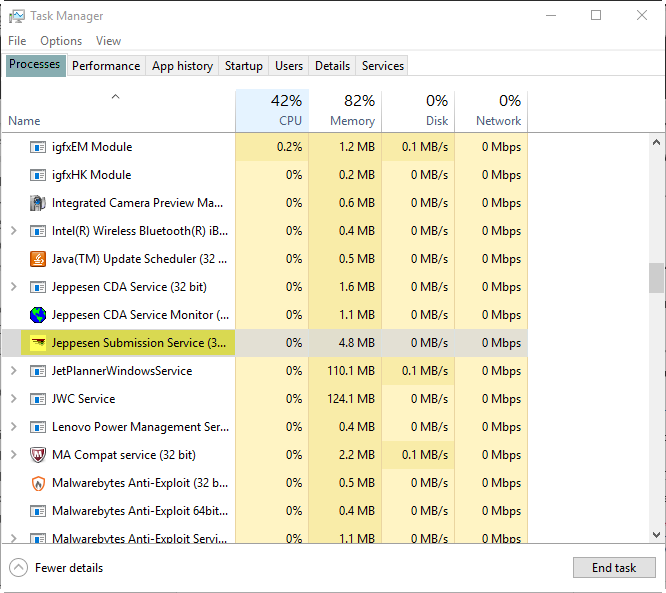Click the igfxEM Module icon
Screen dimensions: 666x593
[x=38, y=147]
